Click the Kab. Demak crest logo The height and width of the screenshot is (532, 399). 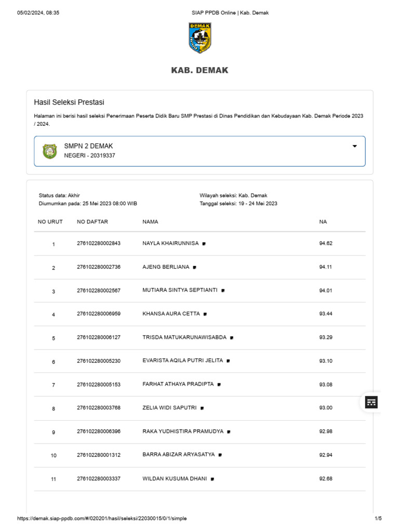[x=199, y=38]
